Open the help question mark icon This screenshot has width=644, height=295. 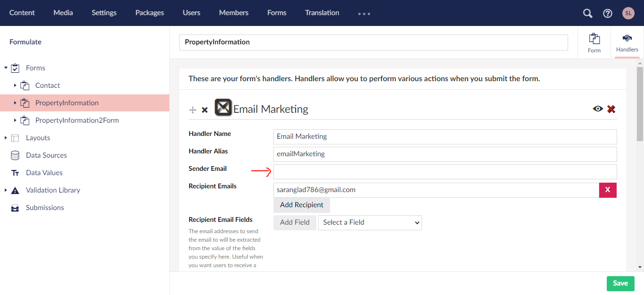(x=608, y=13)
